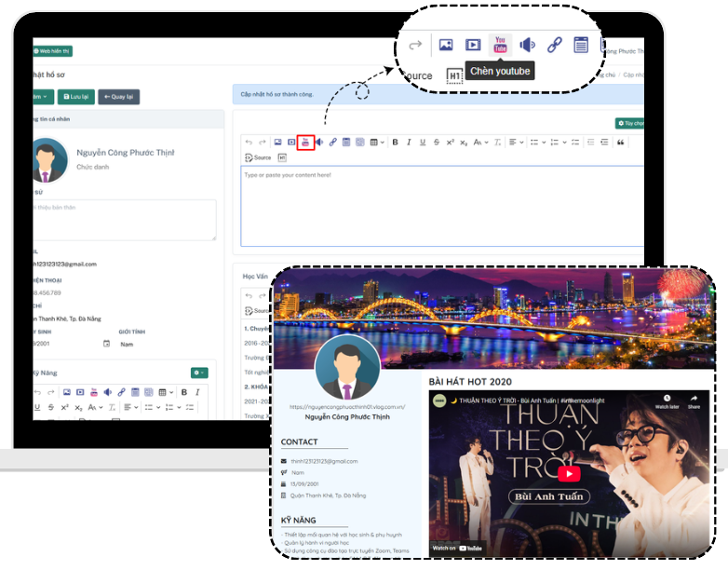728x570 pixels.
Task: Apply superscript in the main editor toolbar
Action: click(450, 142)
